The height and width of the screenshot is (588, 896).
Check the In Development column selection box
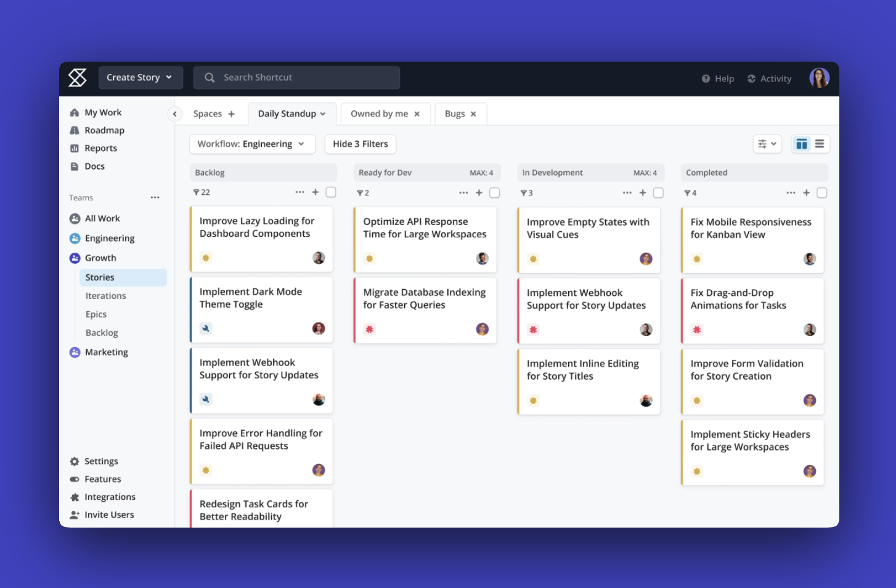(658, 192)
